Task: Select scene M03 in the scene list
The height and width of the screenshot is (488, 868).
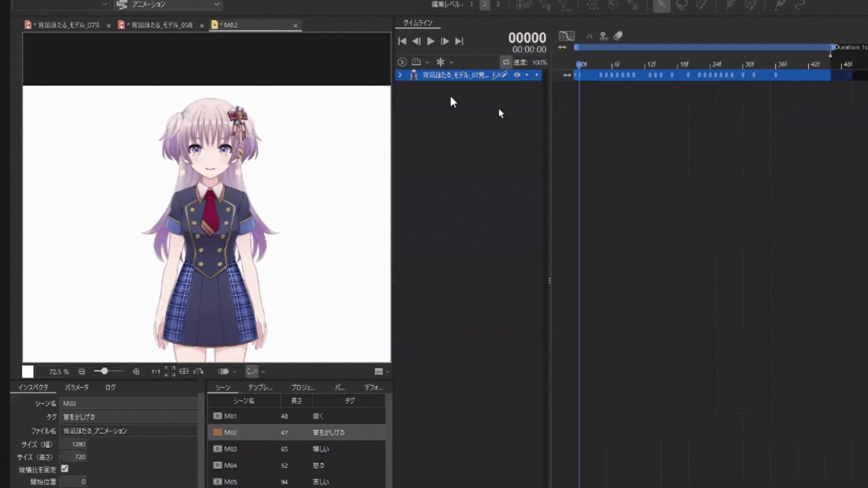Action: [x=297, y=449]
